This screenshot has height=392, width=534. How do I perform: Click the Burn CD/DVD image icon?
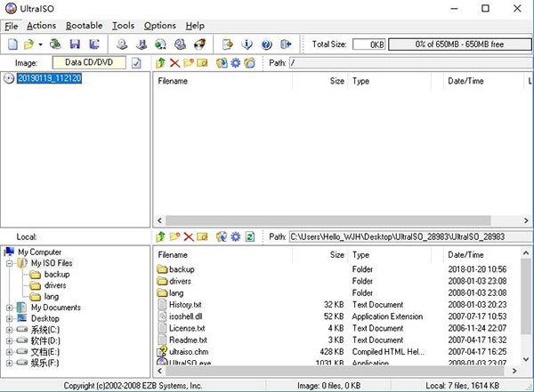[x=200, y=44]
